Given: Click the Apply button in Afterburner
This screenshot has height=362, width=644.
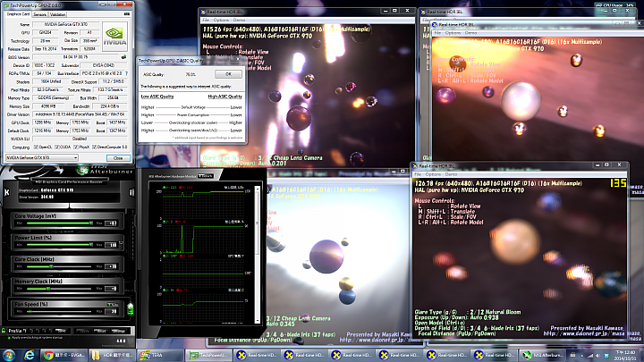Looking at the screenshot, I should pos(83,331).
